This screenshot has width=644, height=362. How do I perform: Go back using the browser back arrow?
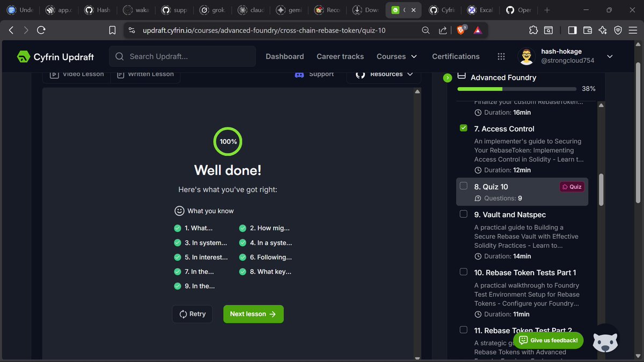(x=11, y=31)
